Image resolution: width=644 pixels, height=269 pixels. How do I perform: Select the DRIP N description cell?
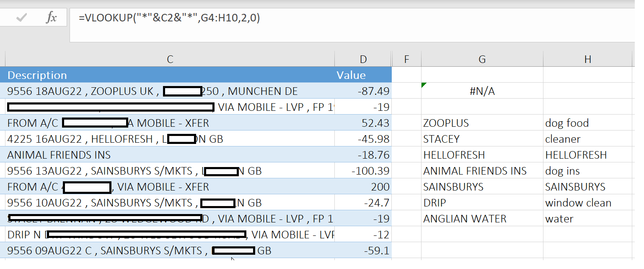click(170, 235)
